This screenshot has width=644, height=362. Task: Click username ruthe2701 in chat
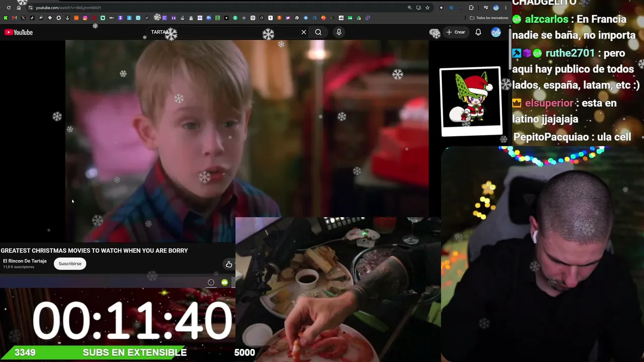(570, 53)
